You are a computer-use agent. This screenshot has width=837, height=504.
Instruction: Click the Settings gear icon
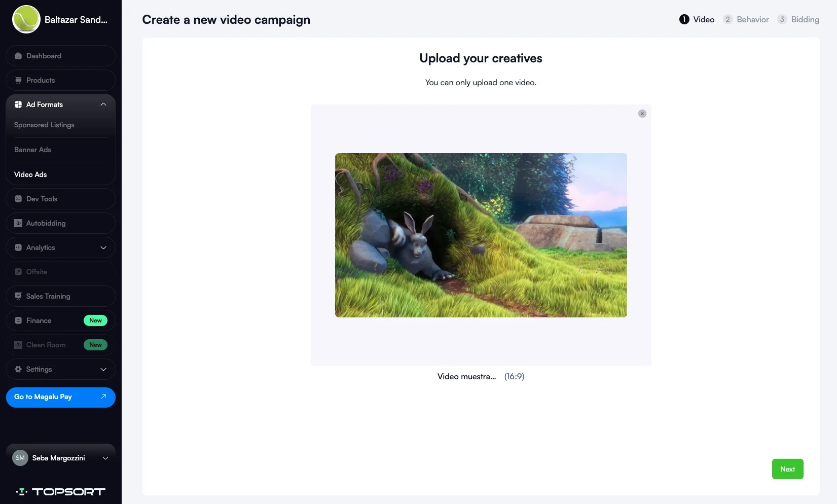pos(18,369)
